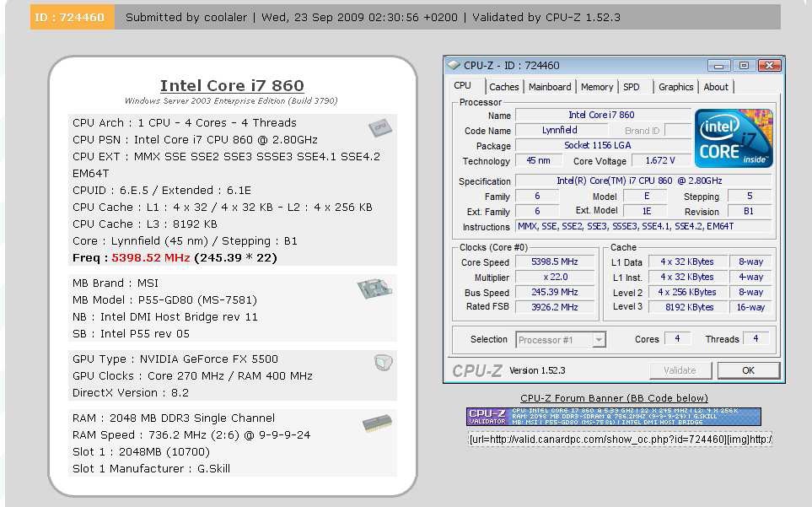Click the Core Speed value 5398.5 MHz
Image resolution: width=812 pixels, height=507 pixels.
pyautogui.click(x=555, y=262)
